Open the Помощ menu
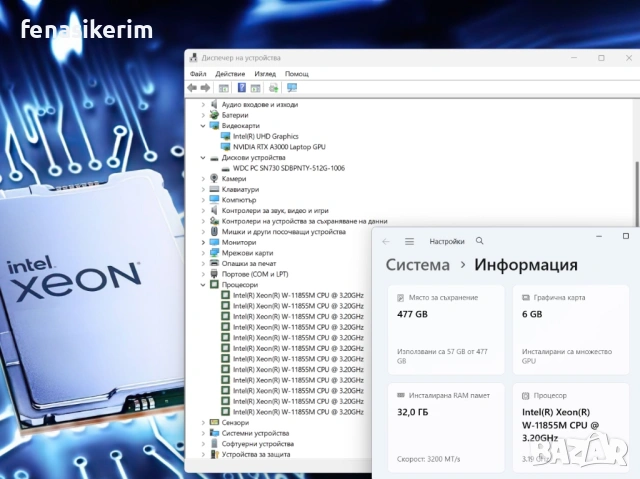The image size is (640, 479). [x=297, y=74]
